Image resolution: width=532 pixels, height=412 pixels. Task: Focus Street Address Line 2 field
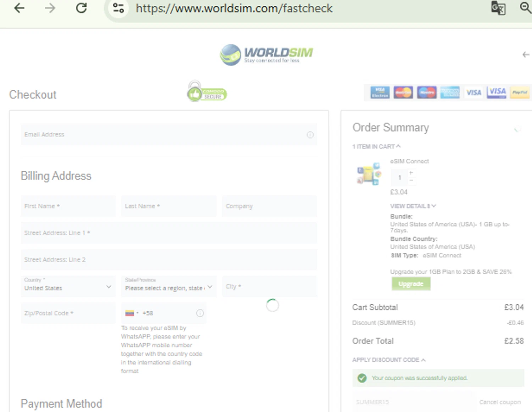click(x=169, y=260)
